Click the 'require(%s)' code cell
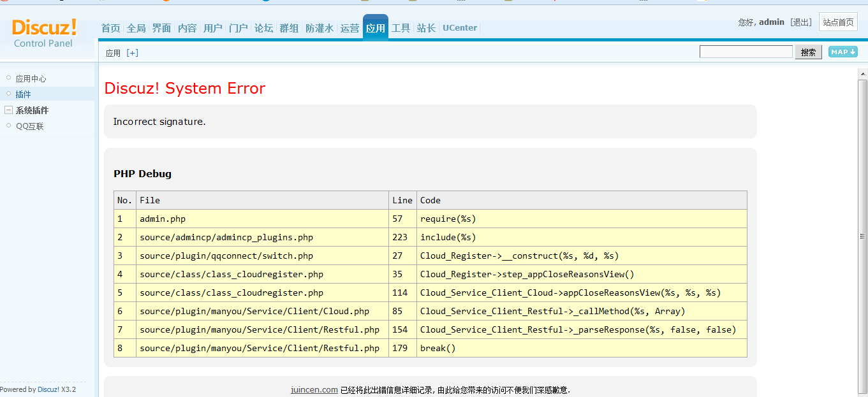 click(582, 219)
